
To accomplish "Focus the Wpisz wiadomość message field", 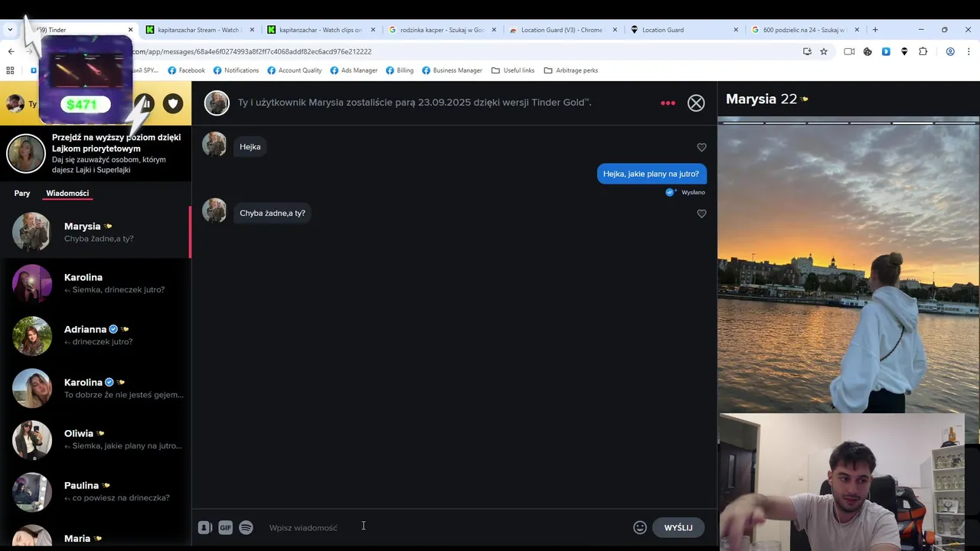I will [444, 527].
